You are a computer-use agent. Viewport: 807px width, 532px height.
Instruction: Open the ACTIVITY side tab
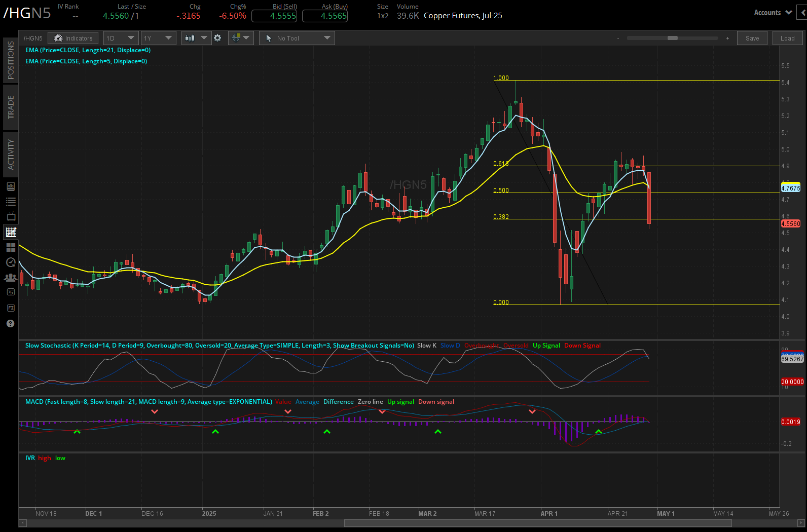[x=11, y=155]
